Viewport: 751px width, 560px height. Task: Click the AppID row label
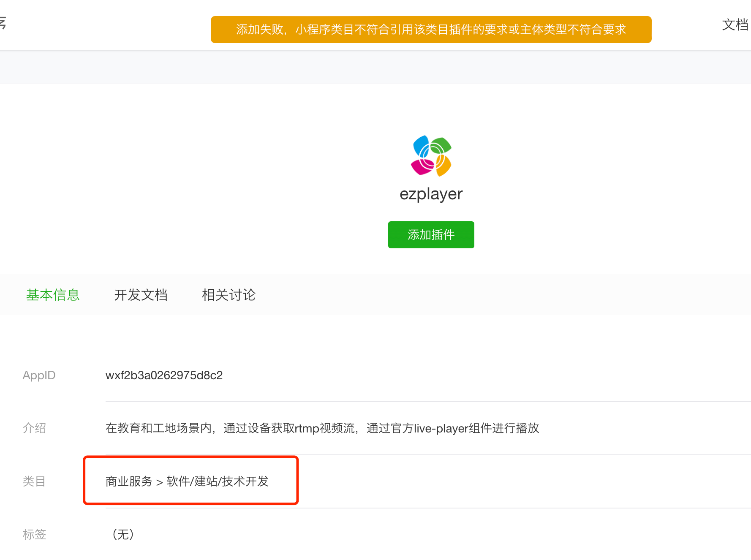tap(39, 375)
